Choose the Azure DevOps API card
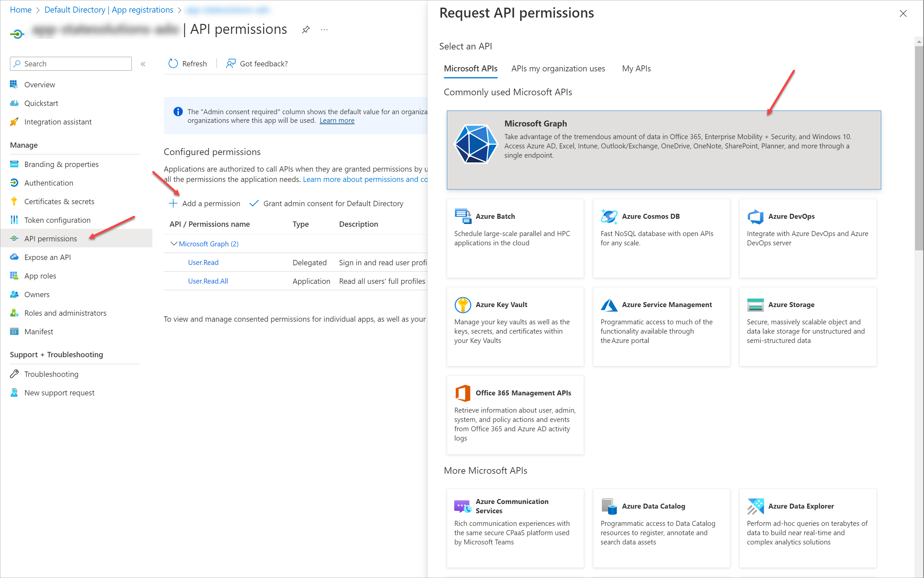This screenshot has width=924, height=578. [808, 238]
